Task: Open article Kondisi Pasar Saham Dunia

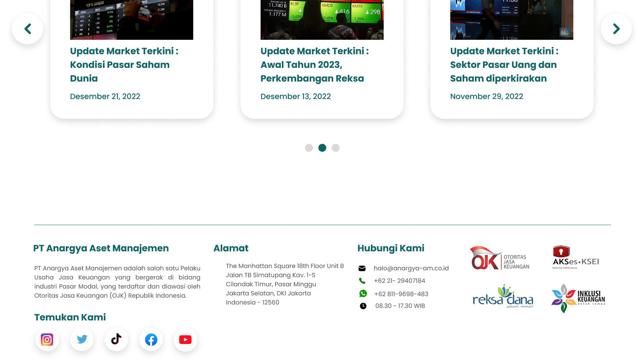Action: [x=124, y=65]
